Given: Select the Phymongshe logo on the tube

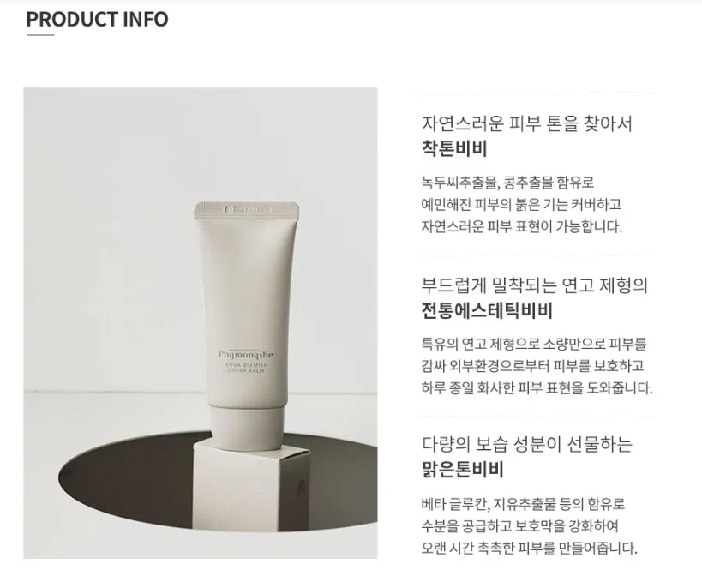Looking at the screenshot, I should [246, 354].
